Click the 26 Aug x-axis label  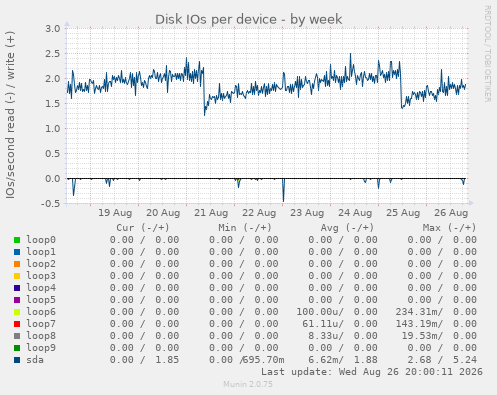(x=451, y=213)
